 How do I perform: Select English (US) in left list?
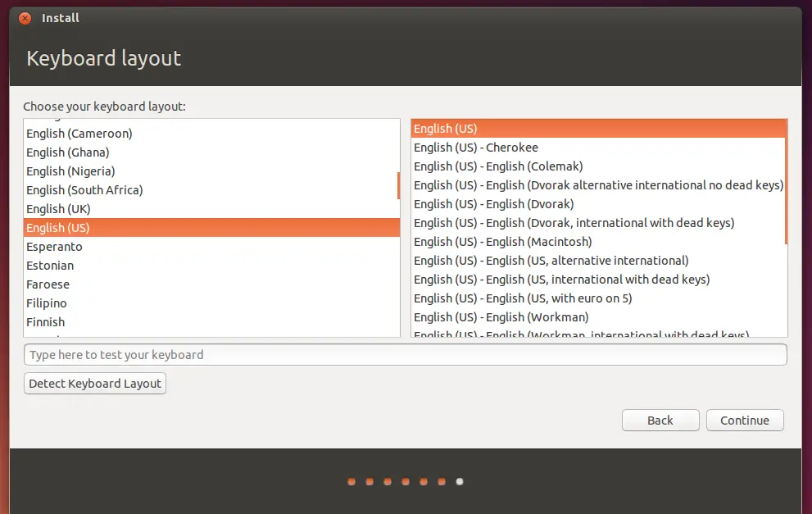click(x=211, y=228)
